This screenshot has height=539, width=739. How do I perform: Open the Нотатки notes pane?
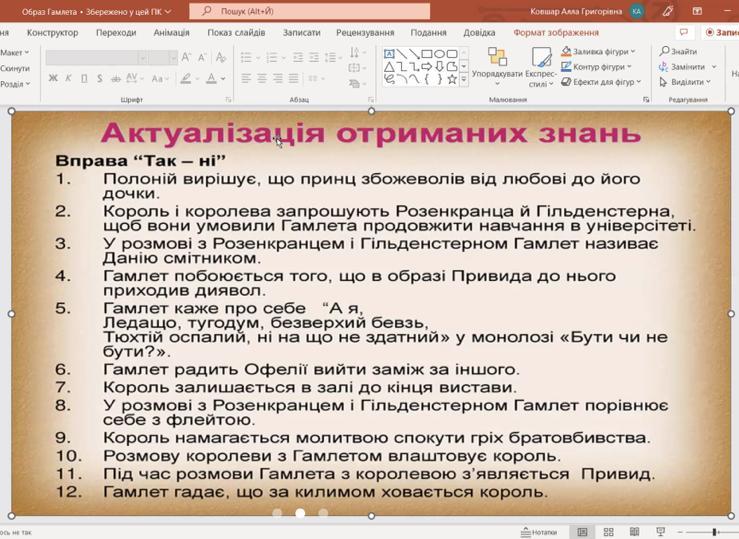(539, 532)
